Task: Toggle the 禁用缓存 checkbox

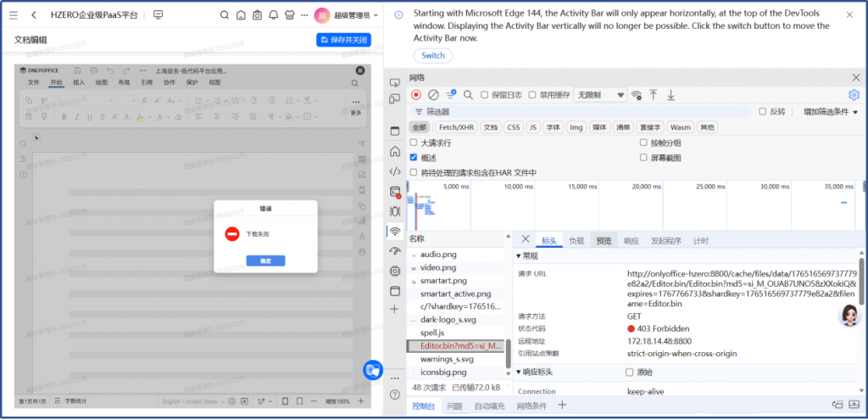Action: tap(533, 95)
